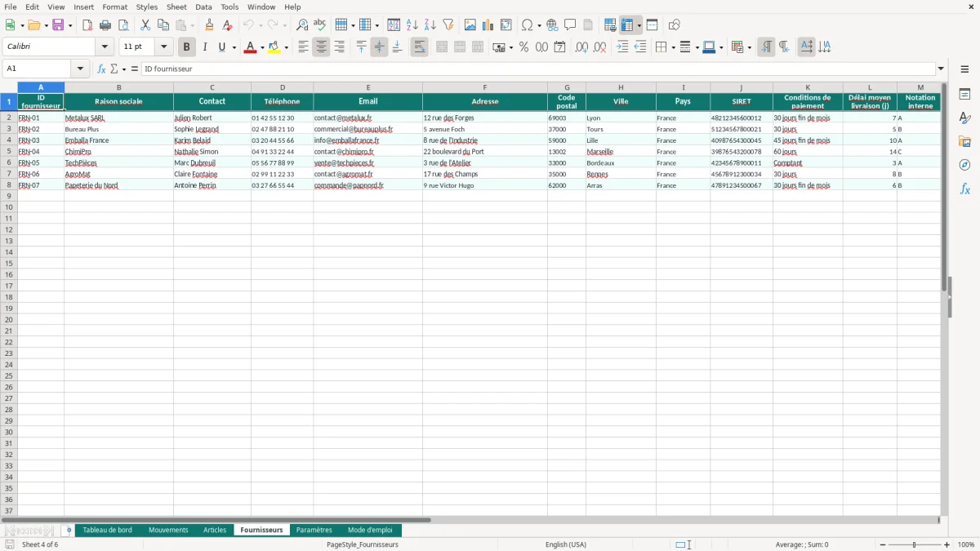980x551 pixels.
Task: Click the AutoFilter funnel icon
Action: [448, 25]
